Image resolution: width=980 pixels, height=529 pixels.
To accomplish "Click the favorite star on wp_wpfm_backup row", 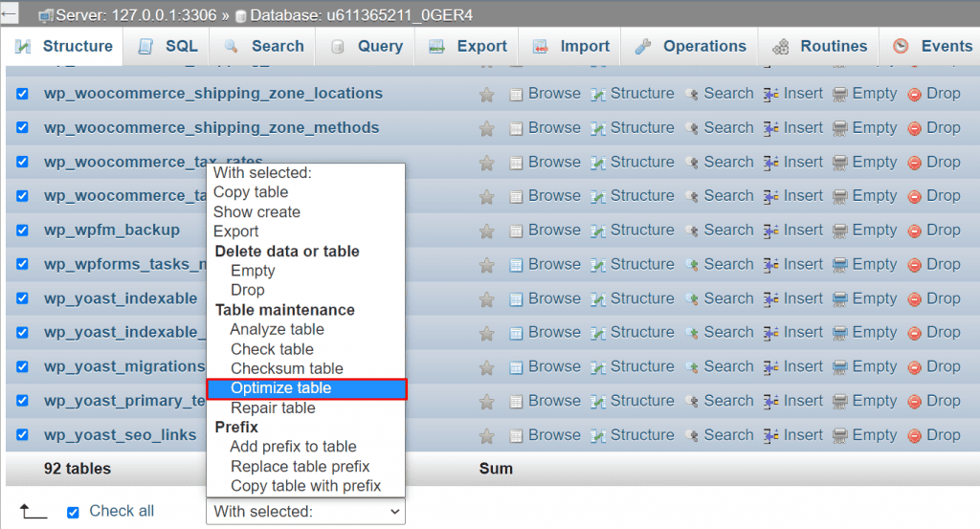I will coord(486,231).
